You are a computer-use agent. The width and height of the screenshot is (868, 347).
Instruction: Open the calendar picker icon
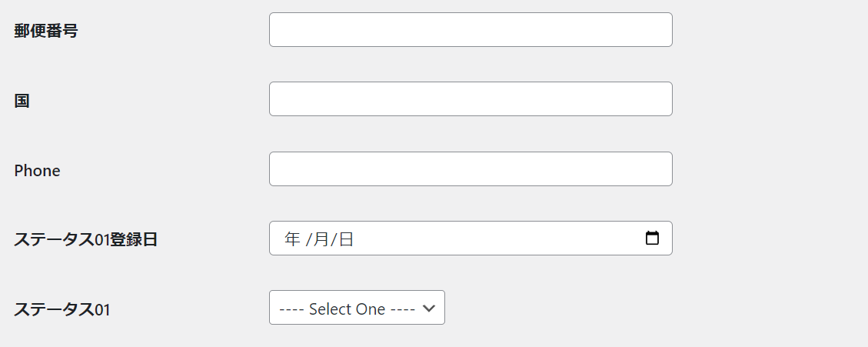click(652, 239)
